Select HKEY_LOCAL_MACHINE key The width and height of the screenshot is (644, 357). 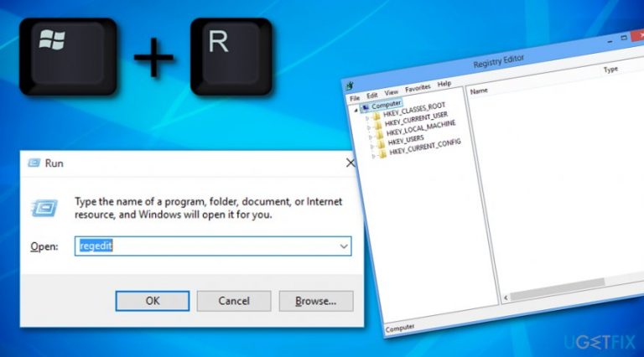tap(421, 127)
